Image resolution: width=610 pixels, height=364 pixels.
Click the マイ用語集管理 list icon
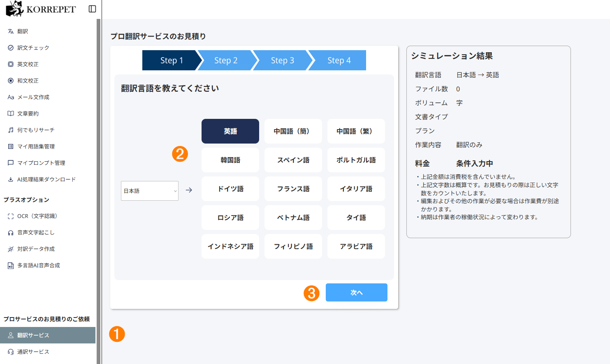tap(11, 146)
